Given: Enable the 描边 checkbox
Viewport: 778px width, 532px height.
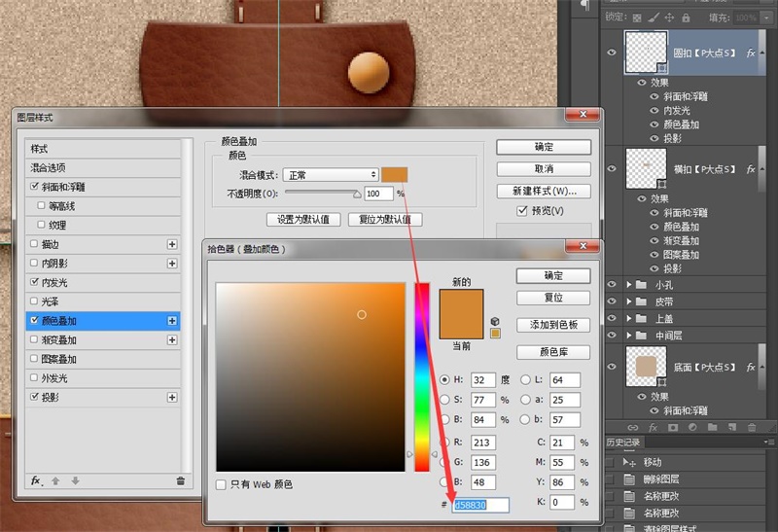Looking at the screenshot, I should pos(34,244).
